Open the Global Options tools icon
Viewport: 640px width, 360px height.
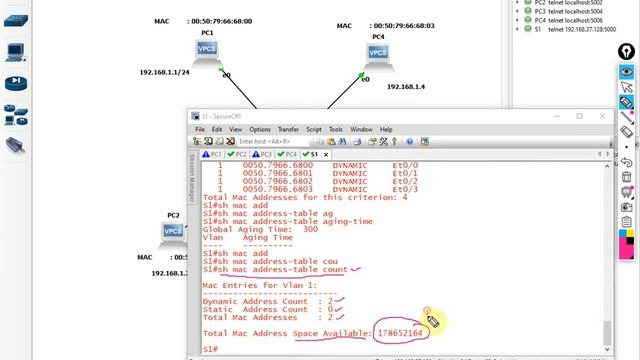(383, 141)
